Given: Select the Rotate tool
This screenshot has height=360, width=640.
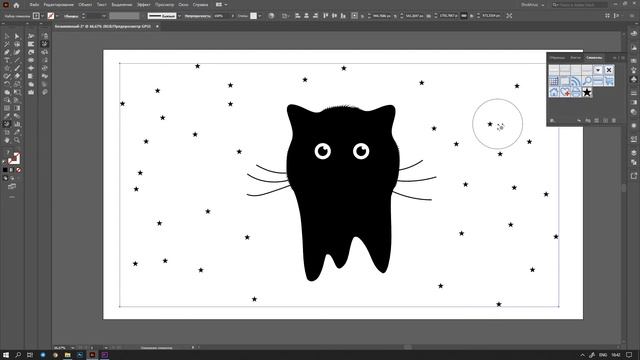Looking at the screenshot, I should tap(7, 84).
